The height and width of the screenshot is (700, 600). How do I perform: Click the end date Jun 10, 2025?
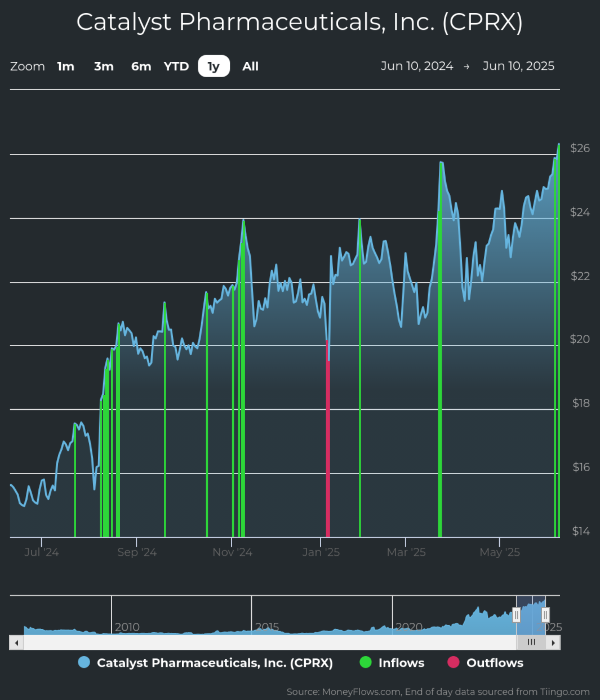518,66
